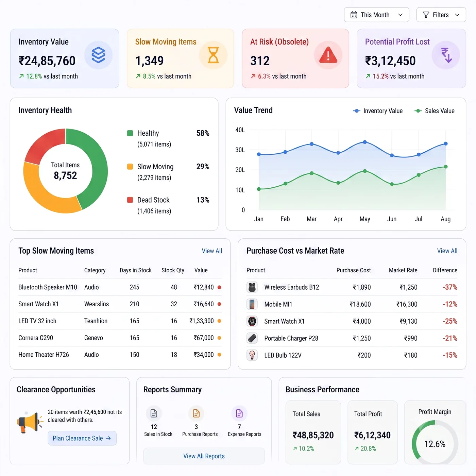Click the Aug Sales Value data point
Viewport: 476px width, 476px height.
(446, 167)
